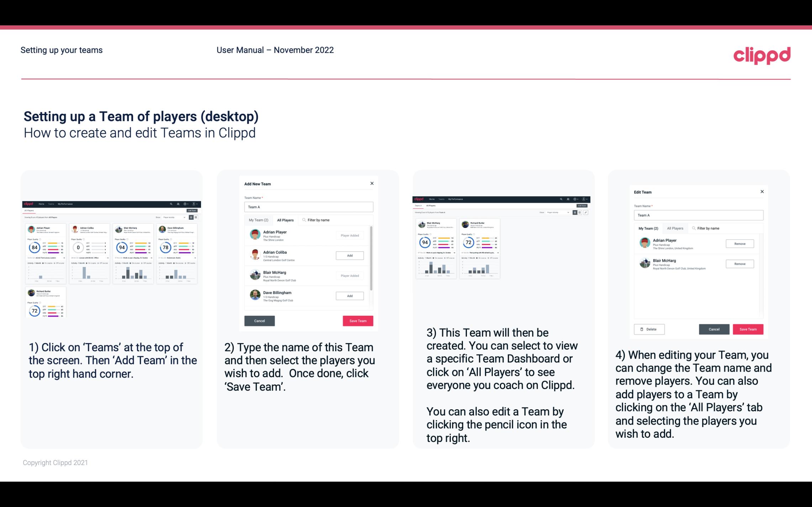812x507 pixels.
Task: Click Save Team button in Add New Team
Action: [357, 320]
